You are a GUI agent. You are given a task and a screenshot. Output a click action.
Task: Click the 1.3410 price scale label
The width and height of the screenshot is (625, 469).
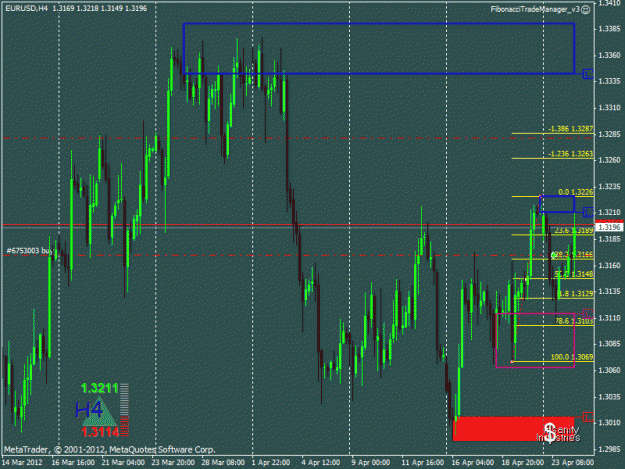point(609,3)
